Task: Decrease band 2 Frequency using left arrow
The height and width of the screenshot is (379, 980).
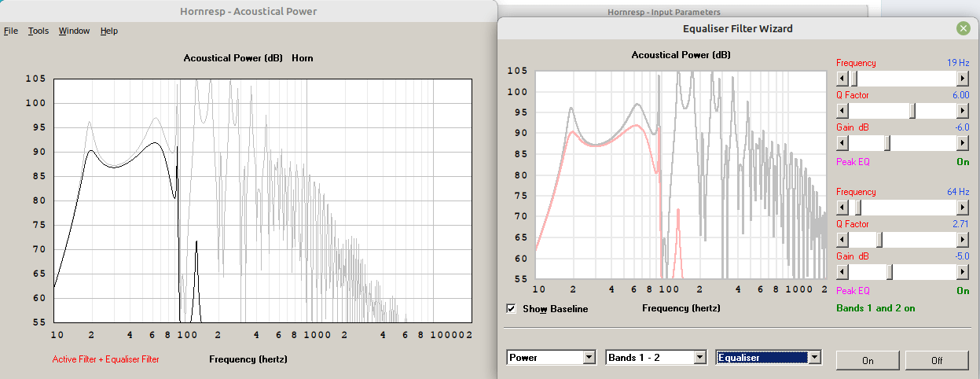Action: pos(842,208)
